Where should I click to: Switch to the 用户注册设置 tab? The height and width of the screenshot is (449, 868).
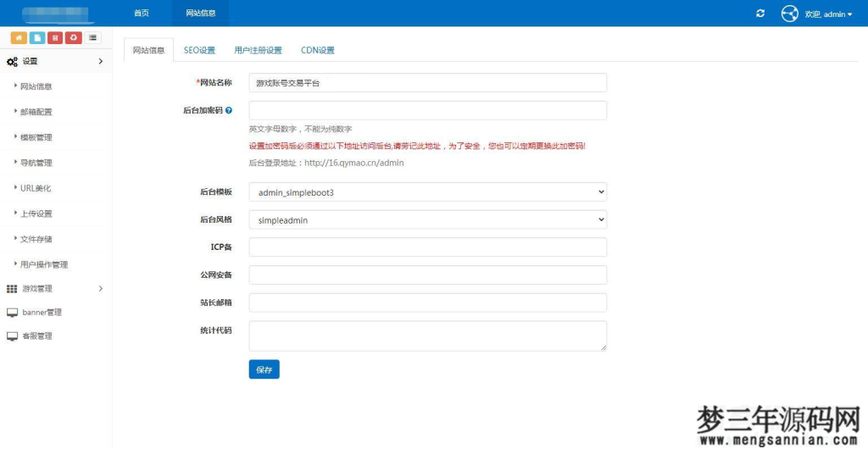tap(258, 50)
